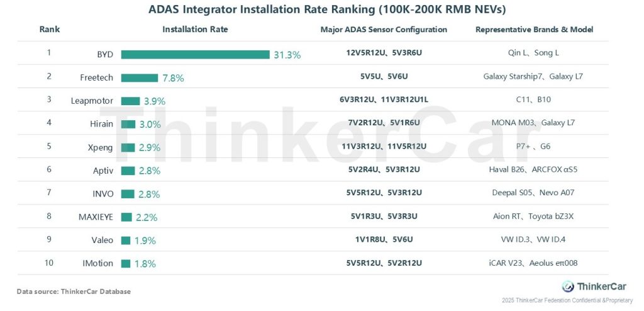Click the Rank column header

point(49,30)
